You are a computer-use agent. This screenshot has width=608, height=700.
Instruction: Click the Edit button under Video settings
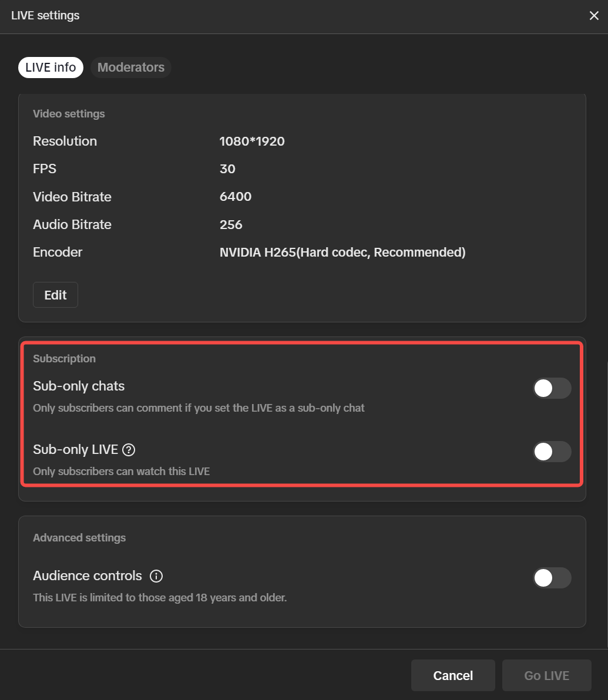tap(55, 295)
